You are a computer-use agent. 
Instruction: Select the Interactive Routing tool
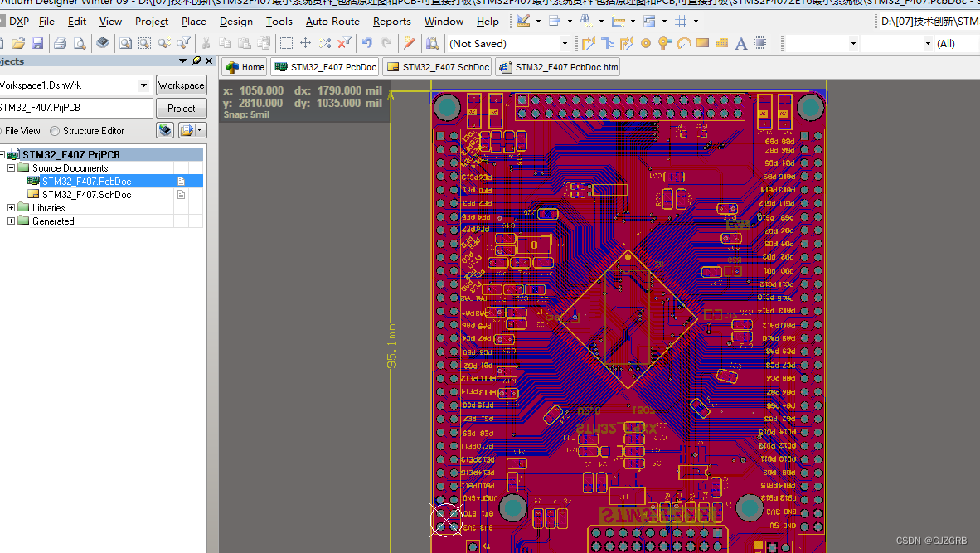pyautogui.click(x=589, y=43)
